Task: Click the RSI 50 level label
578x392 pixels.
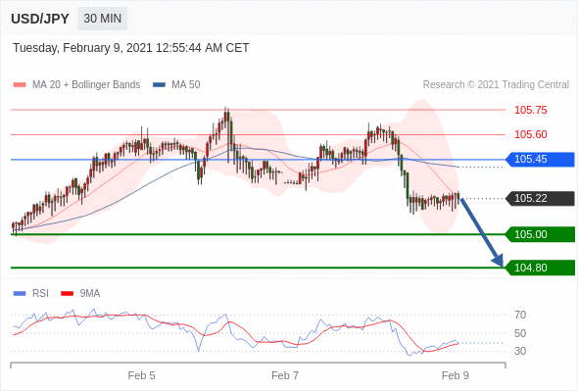Action: [520, 333]
